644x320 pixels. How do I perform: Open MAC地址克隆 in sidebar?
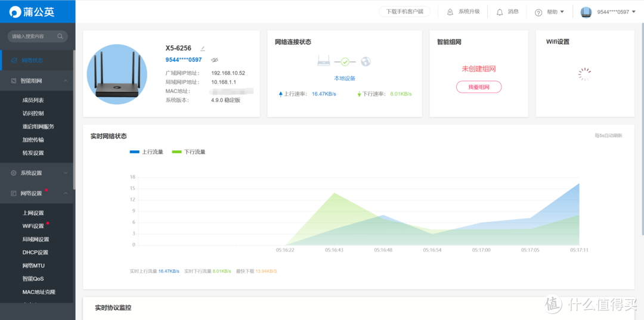39,291
